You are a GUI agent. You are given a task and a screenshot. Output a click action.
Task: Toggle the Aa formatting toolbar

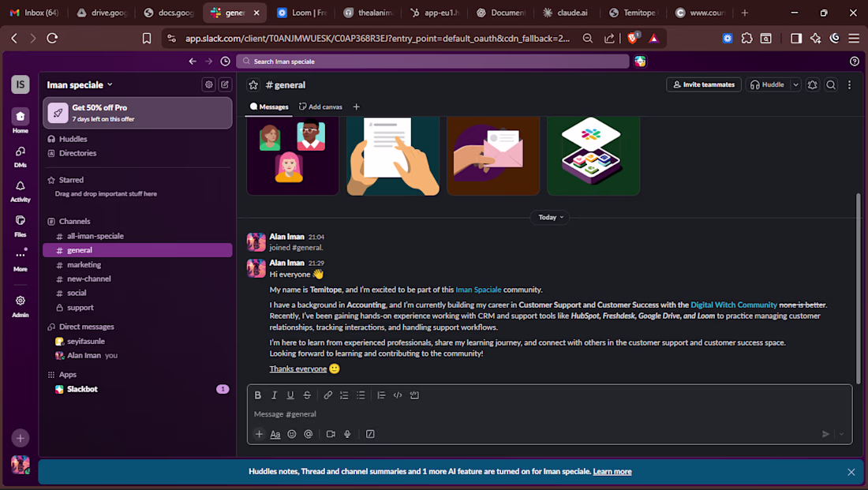[x=275, y=434]
